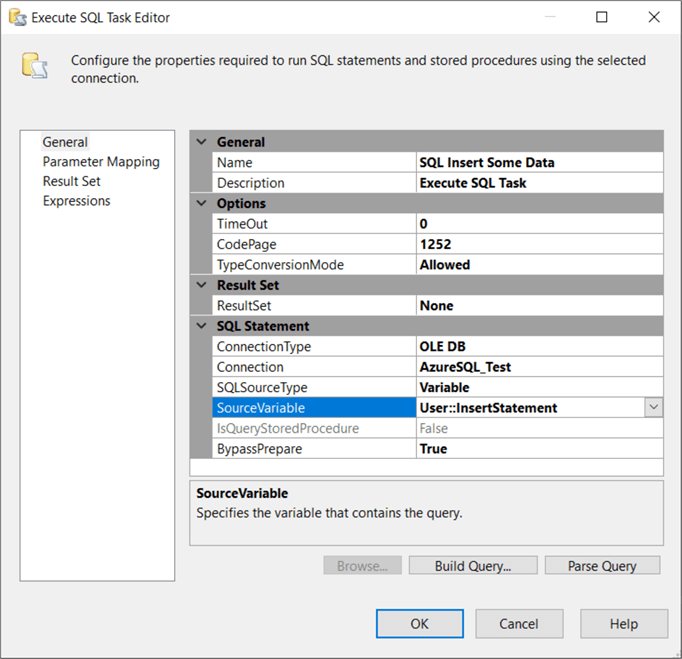Collapse the Result Set property section
This screenshot has width=682, height=659.
coord(201,286)
